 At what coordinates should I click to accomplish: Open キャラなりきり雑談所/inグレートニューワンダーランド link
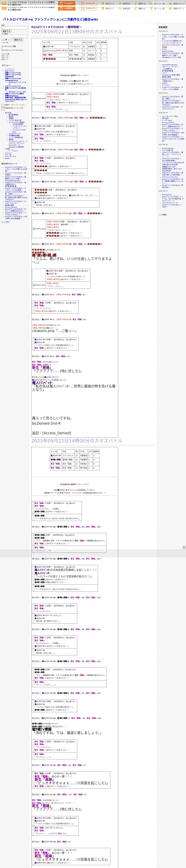pos(173,42)
